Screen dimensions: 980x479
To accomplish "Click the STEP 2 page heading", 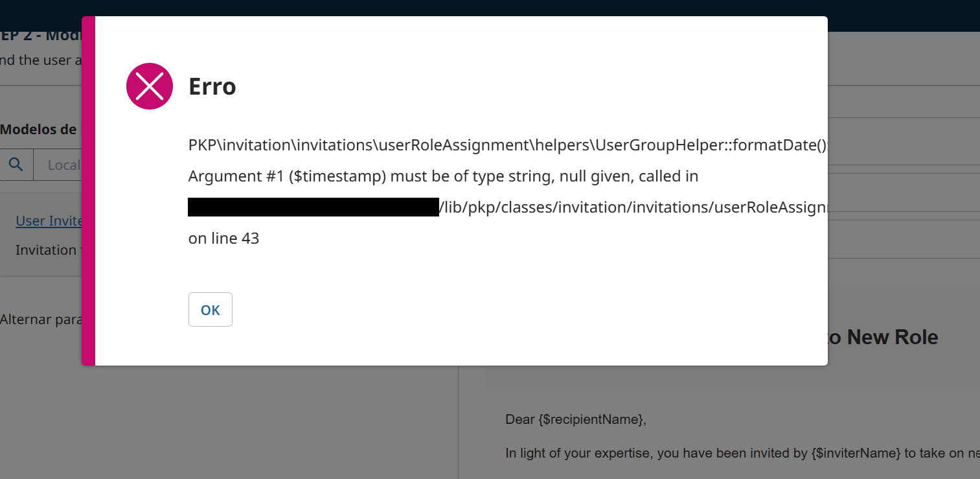I will click(40, 36).
